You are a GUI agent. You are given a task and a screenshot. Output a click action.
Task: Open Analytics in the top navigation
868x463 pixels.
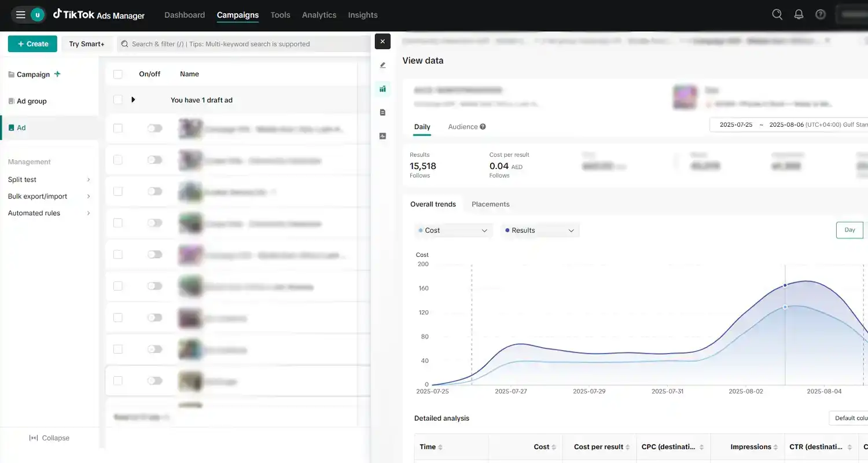tap(319, 14)
